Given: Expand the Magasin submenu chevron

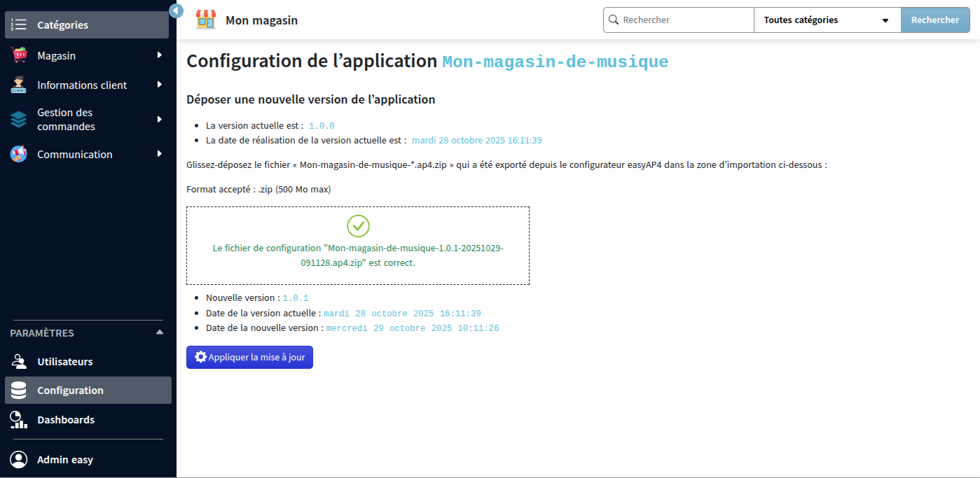Looking at the screenshot, I should coord(160,55).
